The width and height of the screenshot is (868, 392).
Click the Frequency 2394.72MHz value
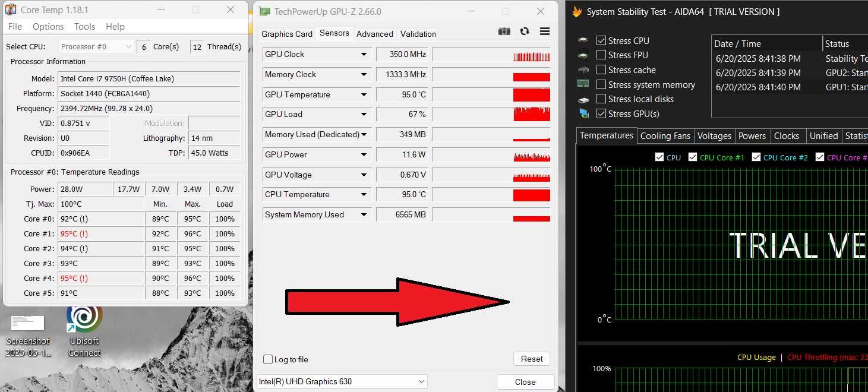click(x=149, y=108)
